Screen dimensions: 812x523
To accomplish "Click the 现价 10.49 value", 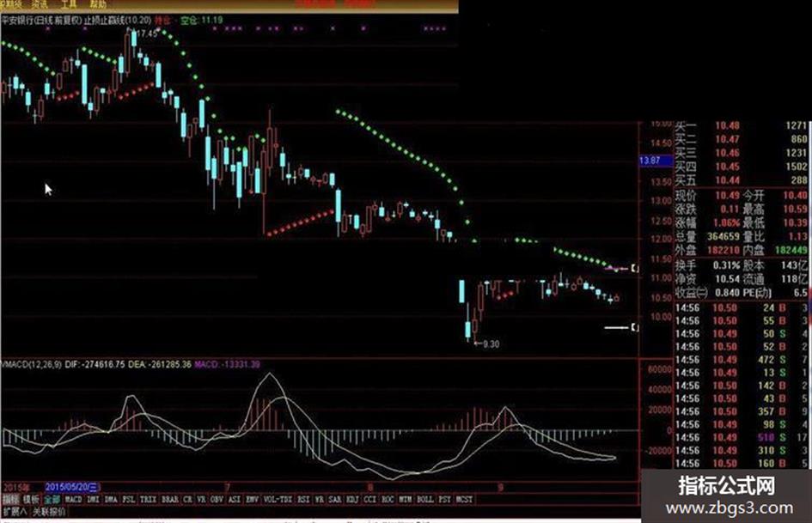I will [x=727, y=195].
